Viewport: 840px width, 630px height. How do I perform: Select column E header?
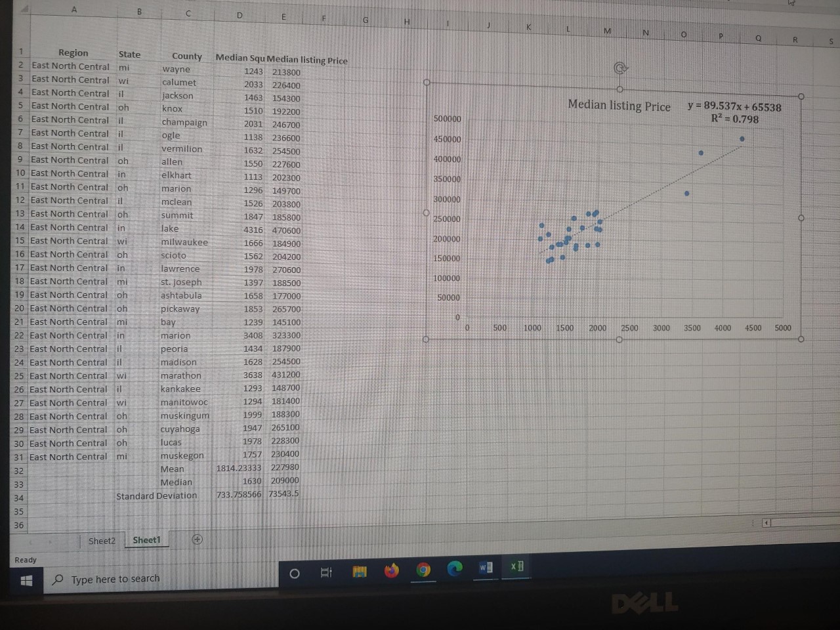[283, 18]
